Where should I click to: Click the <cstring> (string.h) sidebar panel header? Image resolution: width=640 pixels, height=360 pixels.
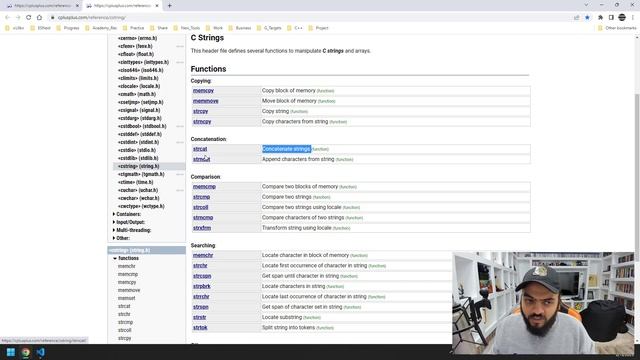click(147, 250)
